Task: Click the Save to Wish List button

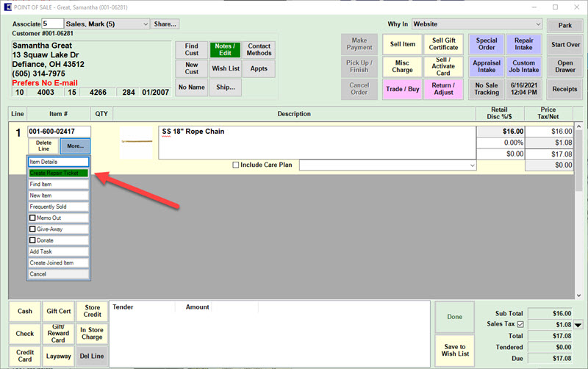Action: (x=455, y=351)
